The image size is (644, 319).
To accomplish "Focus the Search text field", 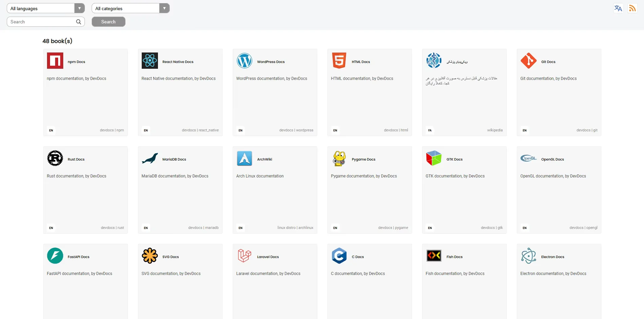I will click(x=46, y=22).
